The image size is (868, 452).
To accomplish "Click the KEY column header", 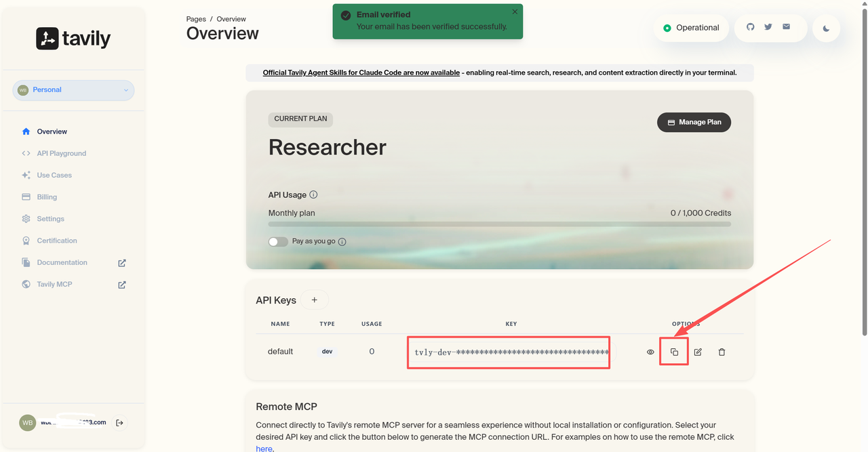I will pyautogui.click(x=511, y=324).
